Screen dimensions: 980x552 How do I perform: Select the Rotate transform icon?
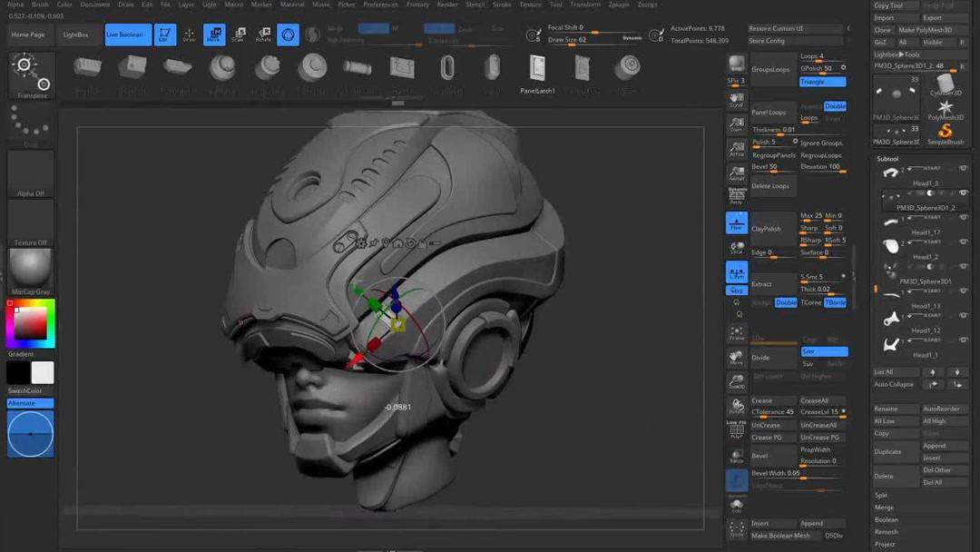pos(263,34)
